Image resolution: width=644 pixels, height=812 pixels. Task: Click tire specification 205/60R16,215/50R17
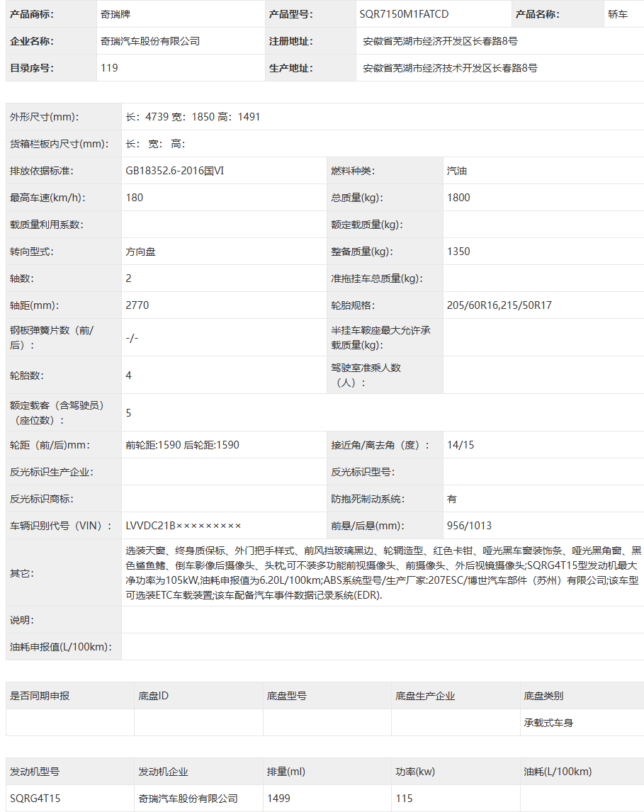pyautogui.click(x=499, y=305)
